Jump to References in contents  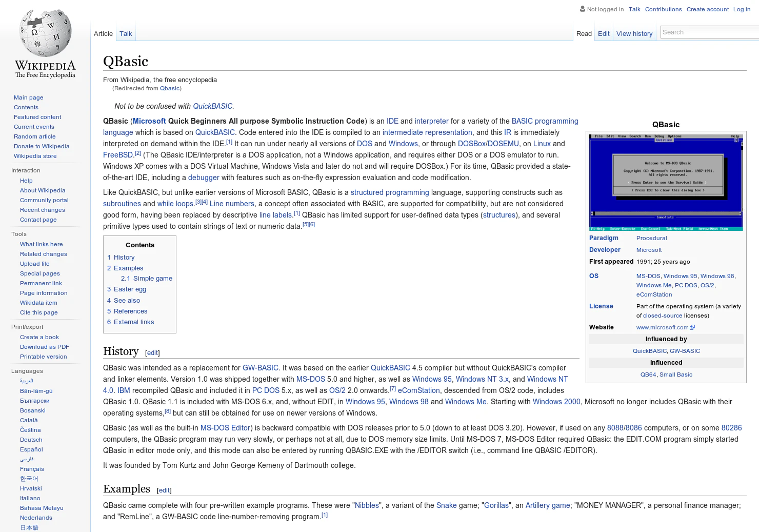coord(127,311)
